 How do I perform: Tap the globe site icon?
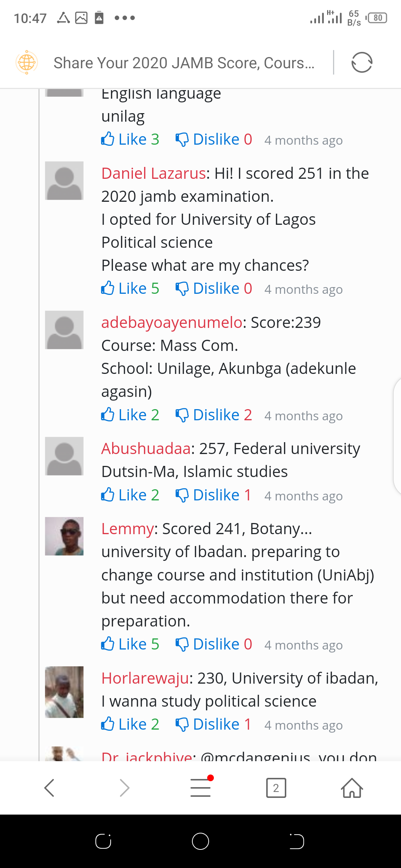27,62
